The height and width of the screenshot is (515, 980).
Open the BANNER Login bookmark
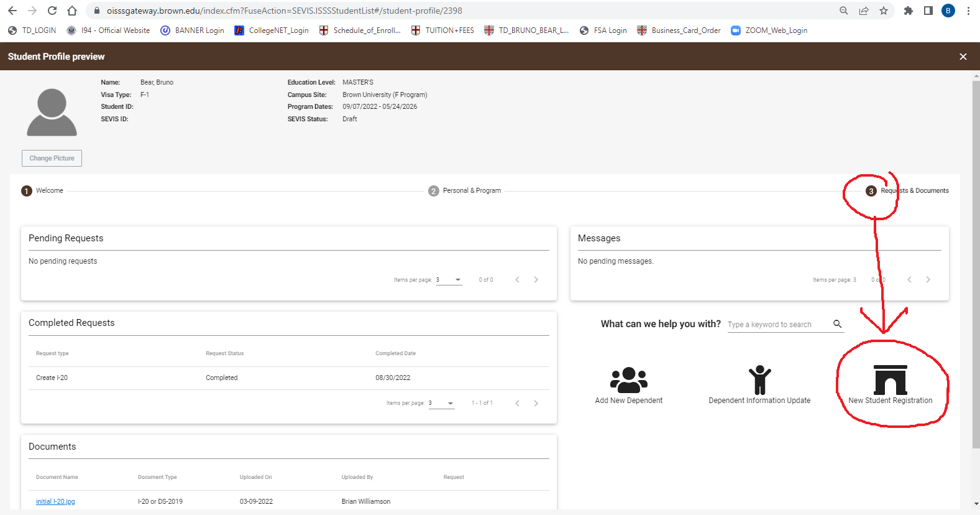[x=192, y=30]
